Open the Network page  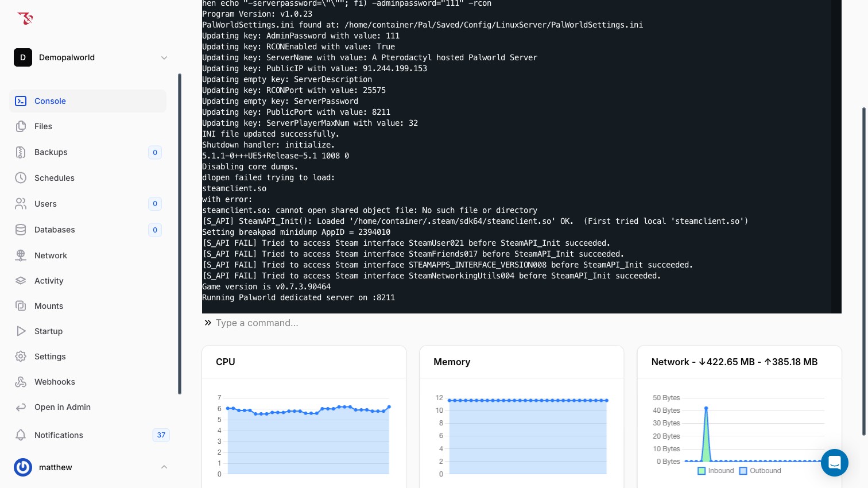(88, 255)
